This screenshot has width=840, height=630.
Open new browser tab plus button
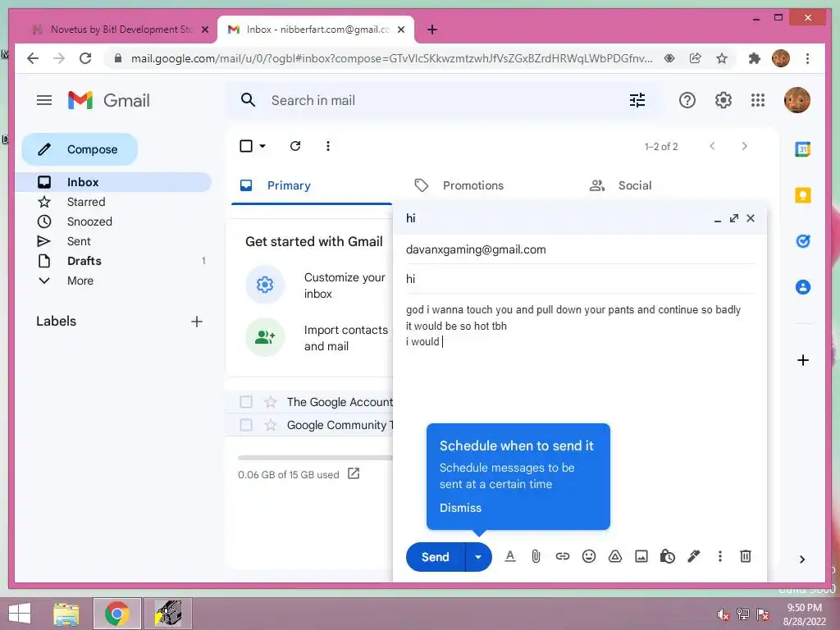pos(431,30)
